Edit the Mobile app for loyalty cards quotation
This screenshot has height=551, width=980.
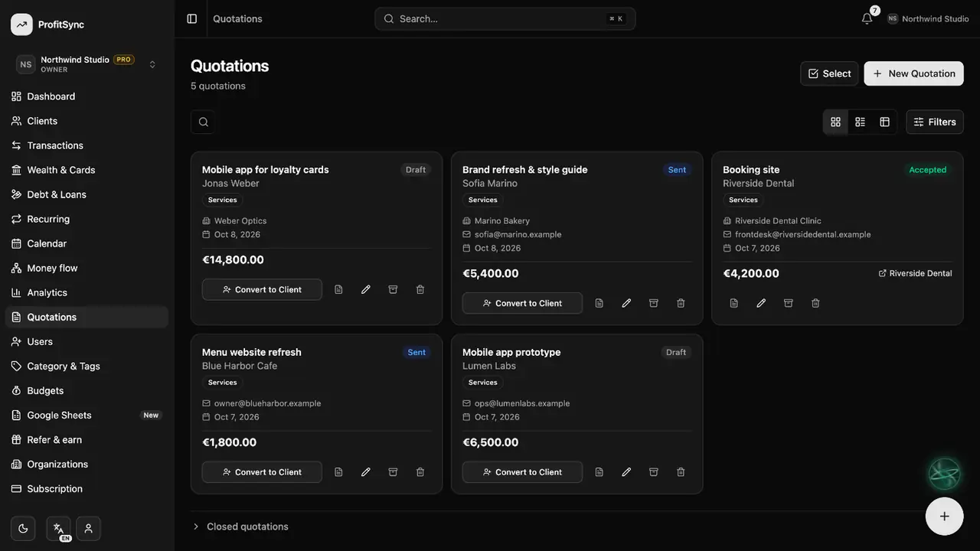tap(366, 289)
